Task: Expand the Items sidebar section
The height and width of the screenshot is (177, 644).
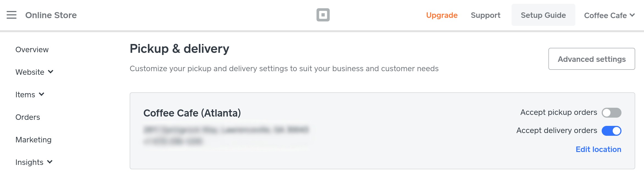Action: (x=30, y=95)
